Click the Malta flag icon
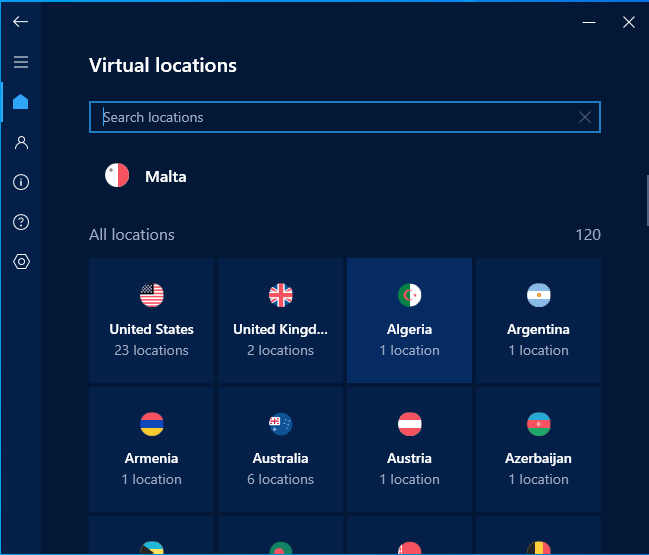The height and width of the screenshot is (555, 649). pos(117,176)
